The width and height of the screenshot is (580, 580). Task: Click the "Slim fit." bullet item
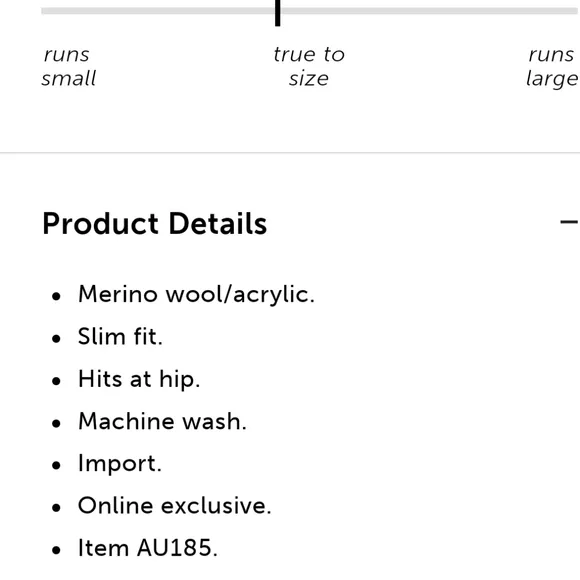[x=120, y=337]
